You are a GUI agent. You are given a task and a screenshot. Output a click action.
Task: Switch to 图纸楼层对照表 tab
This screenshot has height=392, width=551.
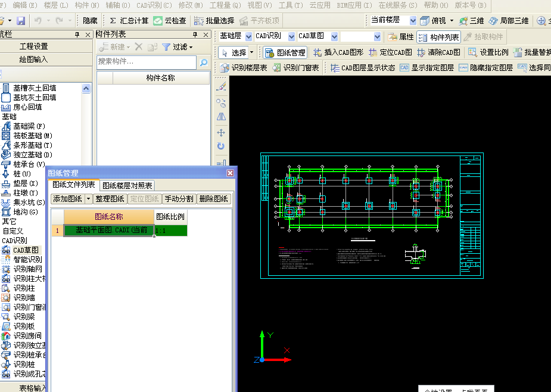pos(127,185)
